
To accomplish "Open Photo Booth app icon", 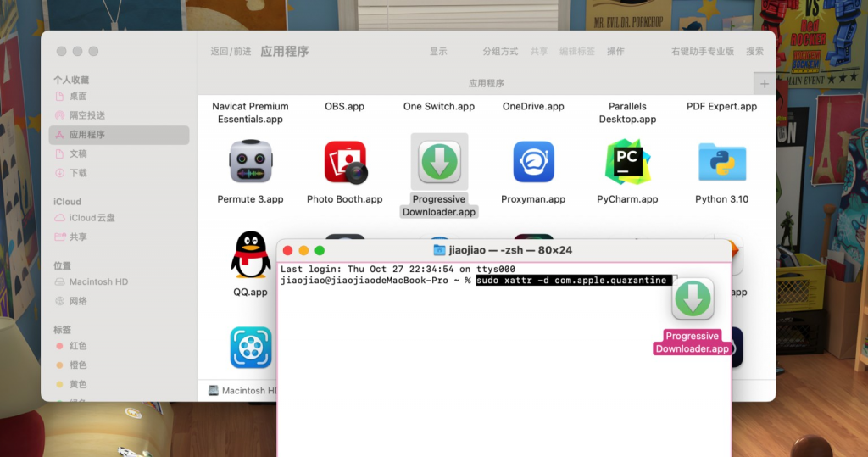I will (x=345, y=162).
